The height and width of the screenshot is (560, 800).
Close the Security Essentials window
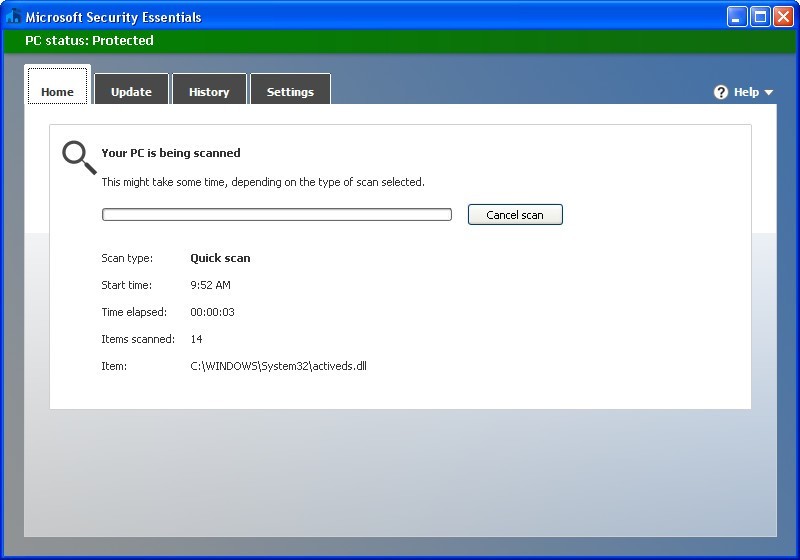(x=783, y=17)
